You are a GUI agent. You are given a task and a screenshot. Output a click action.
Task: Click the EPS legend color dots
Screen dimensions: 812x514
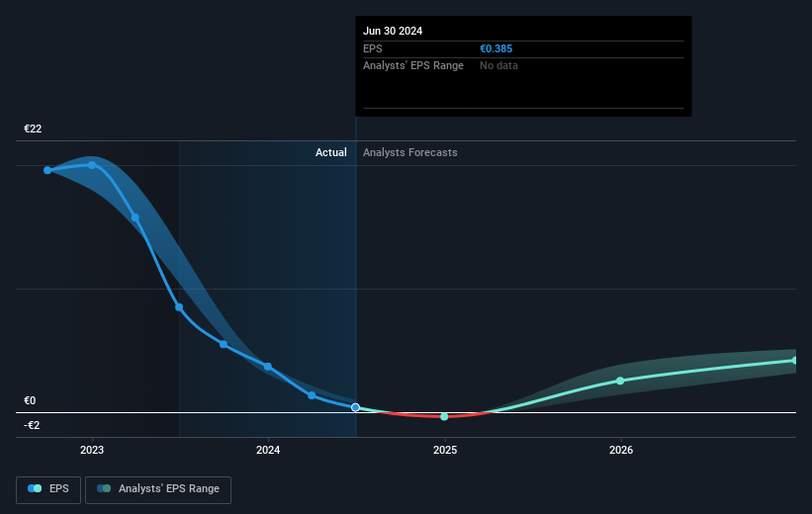[x=35, y=488]
